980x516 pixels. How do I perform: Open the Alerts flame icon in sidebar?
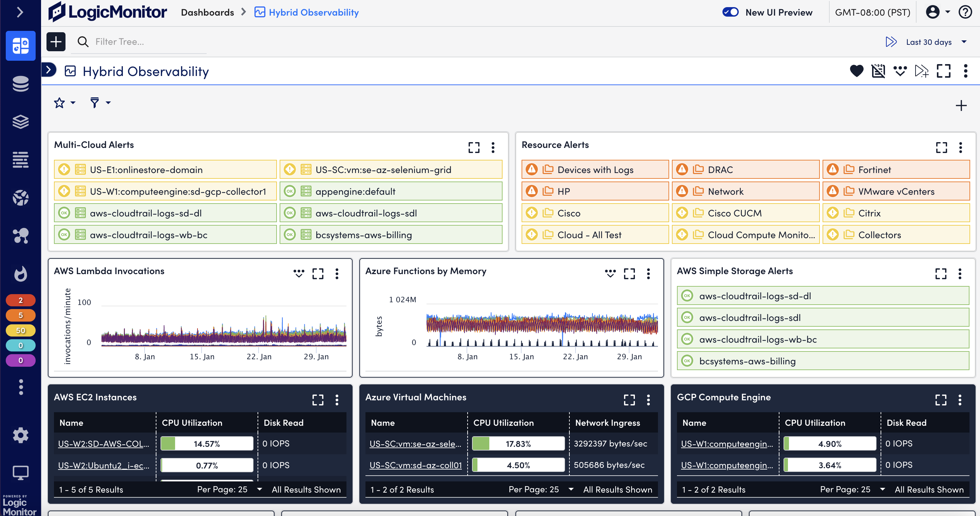click(21, 274)
